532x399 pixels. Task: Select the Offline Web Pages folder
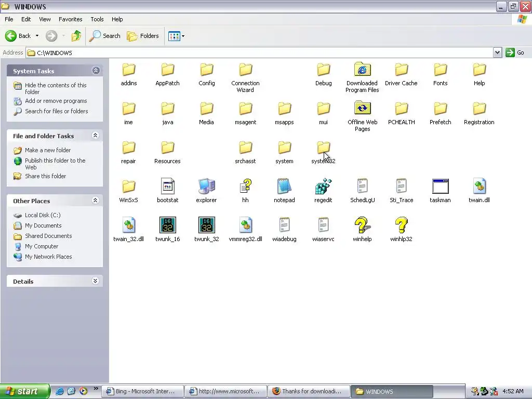tap(362, 109)
